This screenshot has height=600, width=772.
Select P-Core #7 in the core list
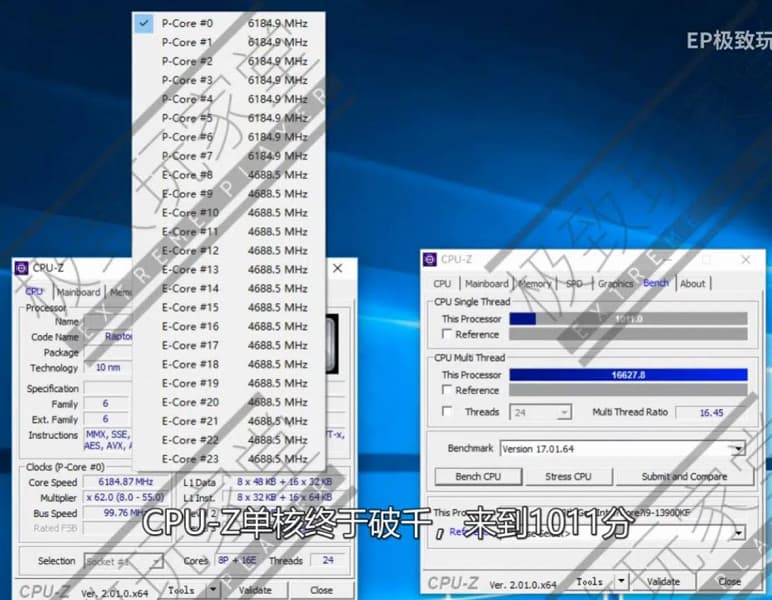(x=228, y=156)
